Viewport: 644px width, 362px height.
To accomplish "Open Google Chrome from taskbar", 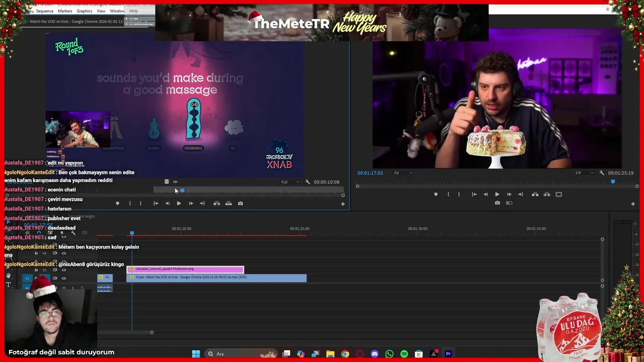I will point(345,354).
